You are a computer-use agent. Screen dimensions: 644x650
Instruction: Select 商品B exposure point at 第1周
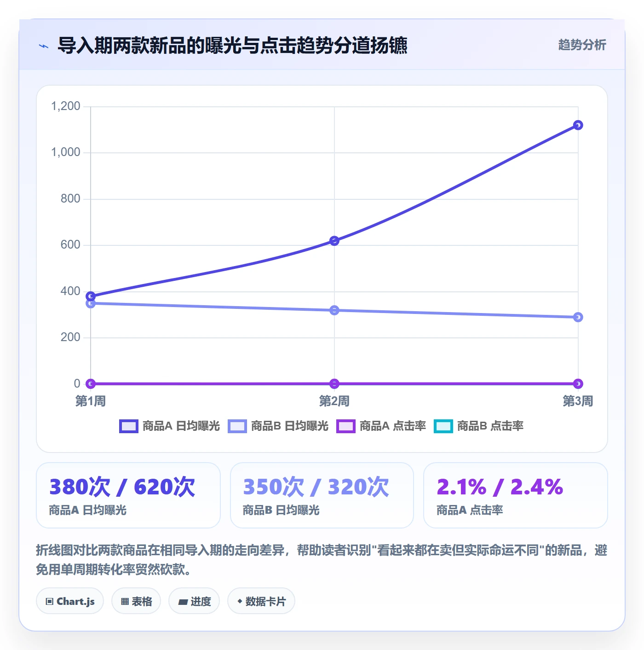click(91, 303)
